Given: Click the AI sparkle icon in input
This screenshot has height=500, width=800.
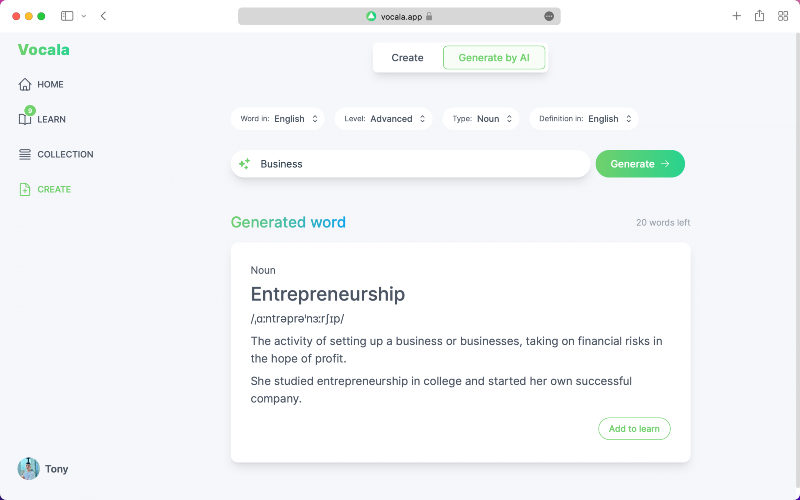Looking at the screenshot, I should point(244,164).
